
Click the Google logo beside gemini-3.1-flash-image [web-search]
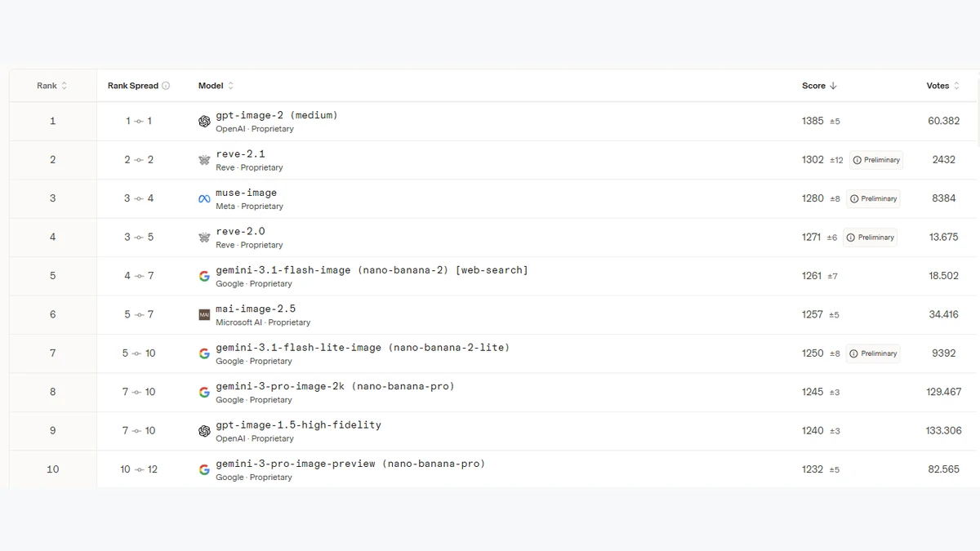tap(204, 276)
